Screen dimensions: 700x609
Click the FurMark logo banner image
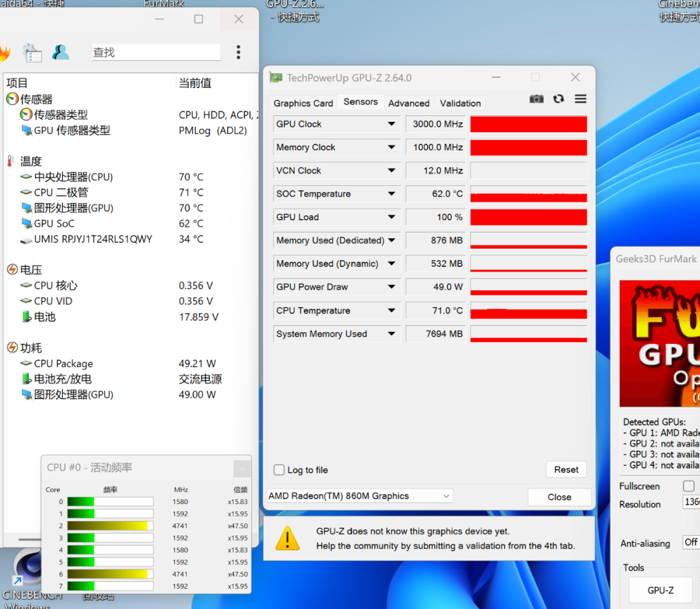[659, 343]
